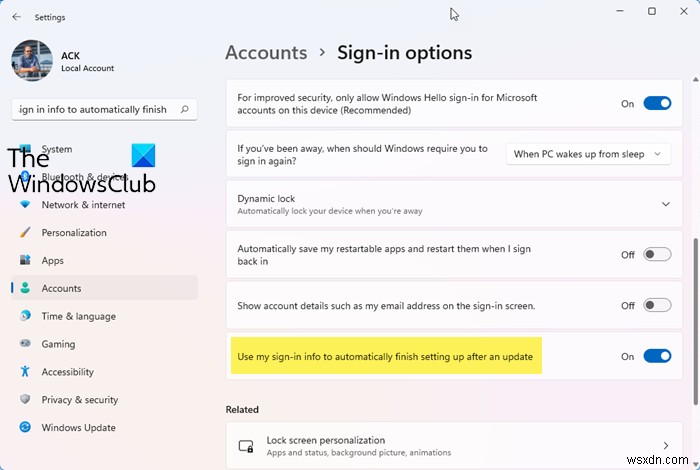
Task: Open Lock screen personalization chevron
Action: (x=666, y=445)
